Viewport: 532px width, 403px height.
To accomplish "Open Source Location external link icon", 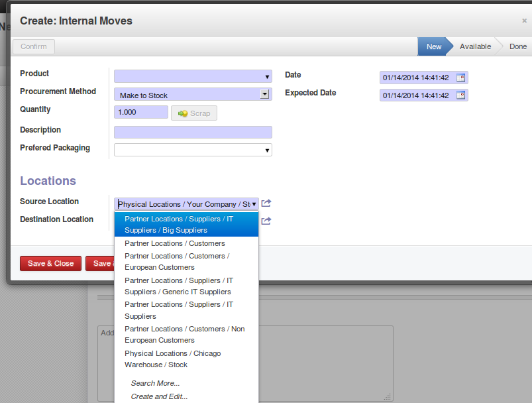I will pos(266,203).
